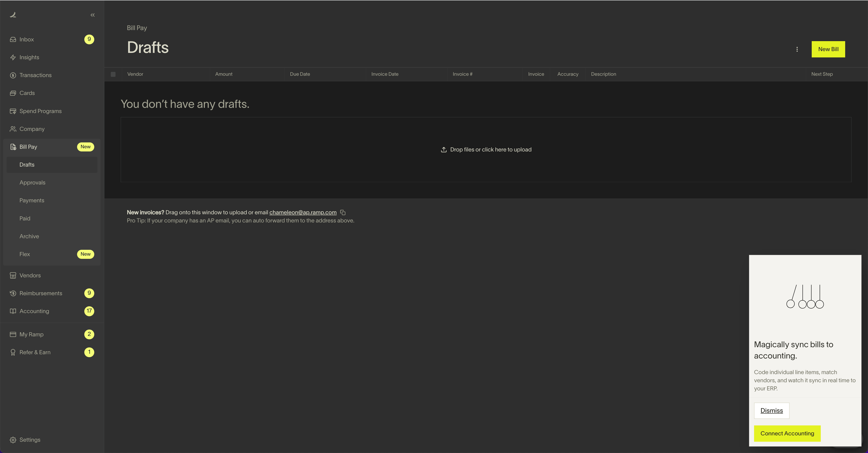Click the Bill Pay document icon
The width and height of the screenshot is (868, 453).
click(13, 147)
